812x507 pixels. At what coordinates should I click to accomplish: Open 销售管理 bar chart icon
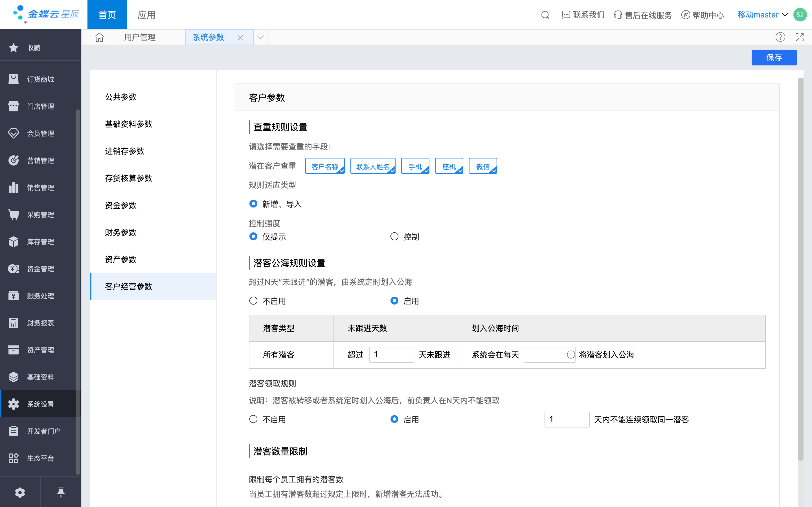pos(14,188)
